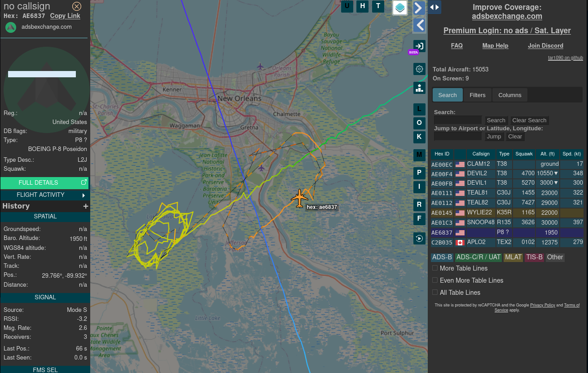This screenshot has height=373, width=588.
Task: Expand FLIGHT ACTIVITY menu
Action: click(44, 195)
